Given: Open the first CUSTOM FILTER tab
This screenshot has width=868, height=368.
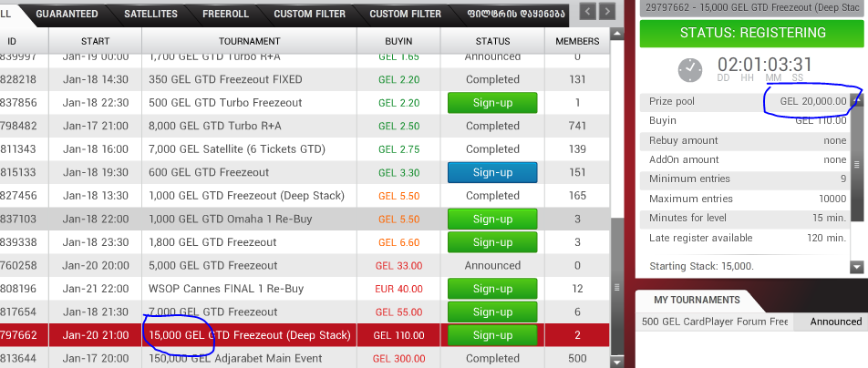Looking at the screenshot, I should [309, 14].
